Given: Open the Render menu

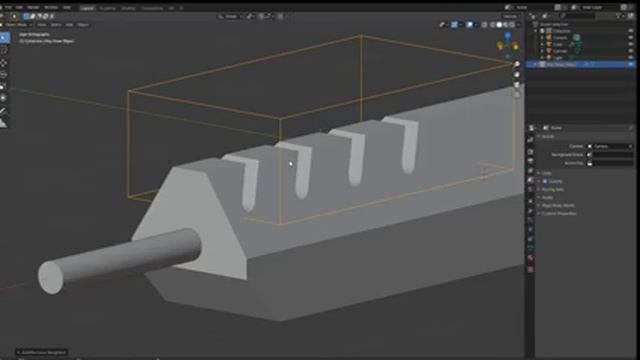Looking at the screenshot, I should (33, 7).
